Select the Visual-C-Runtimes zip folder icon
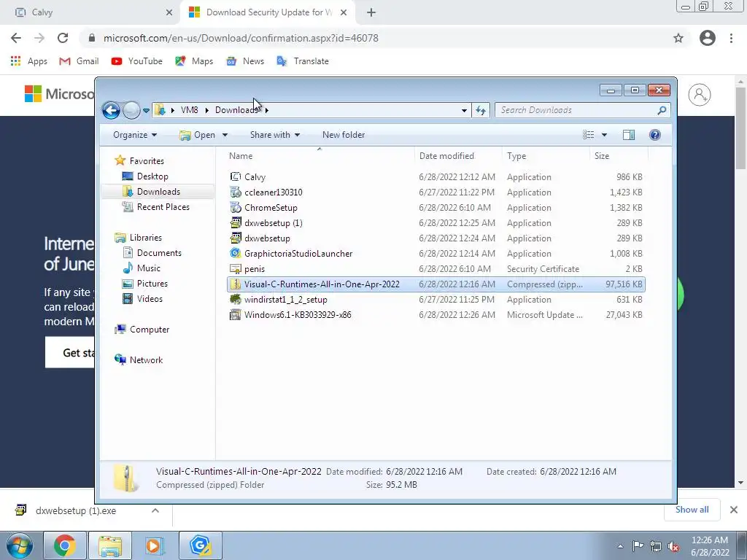 (236, 284)
